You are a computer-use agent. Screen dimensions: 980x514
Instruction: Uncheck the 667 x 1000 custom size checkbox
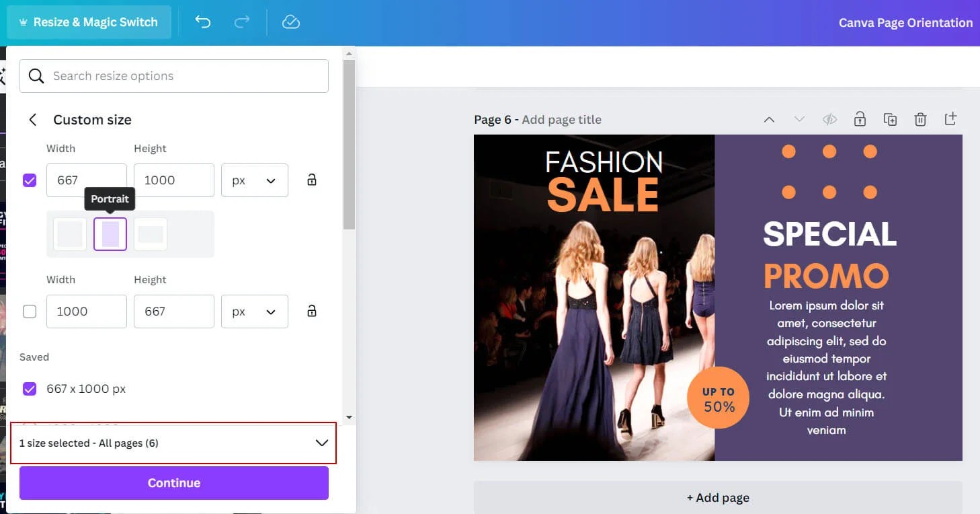[30, 180]
